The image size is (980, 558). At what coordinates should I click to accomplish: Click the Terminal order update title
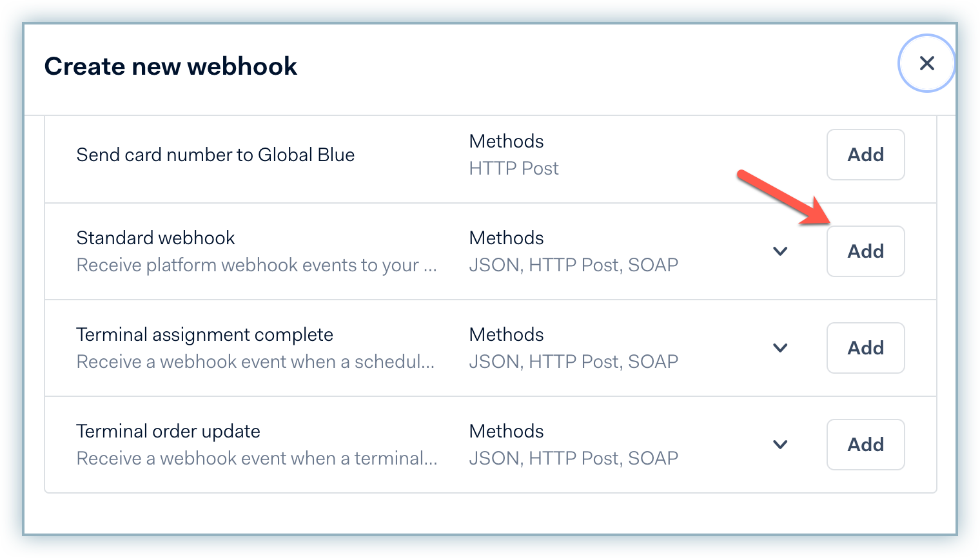[x=168, y=431]
